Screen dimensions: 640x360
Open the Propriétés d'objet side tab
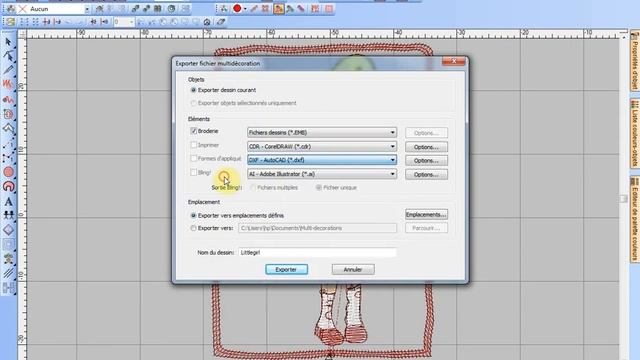point(635,62)
